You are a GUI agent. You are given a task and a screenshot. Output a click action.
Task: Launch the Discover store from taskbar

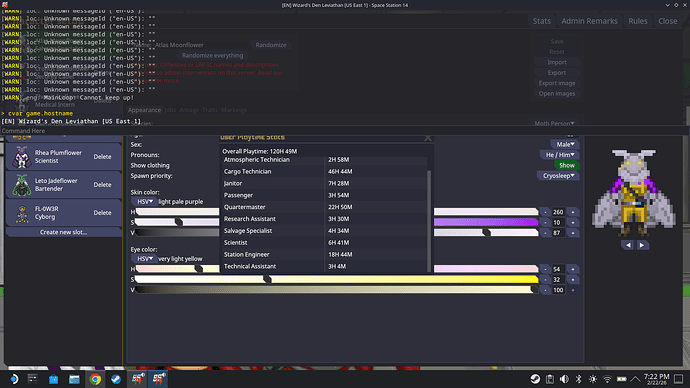(53, 379)
